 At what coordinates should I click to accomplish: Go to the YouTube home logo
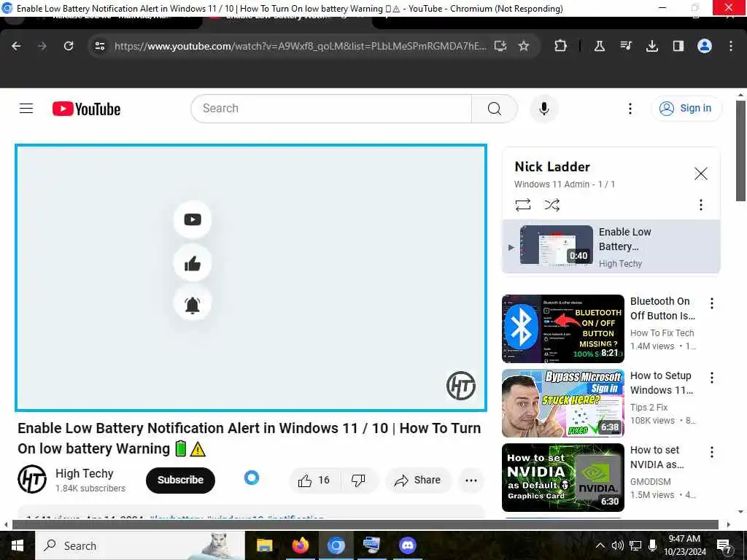pyautogui.click(x=86, y=109)
